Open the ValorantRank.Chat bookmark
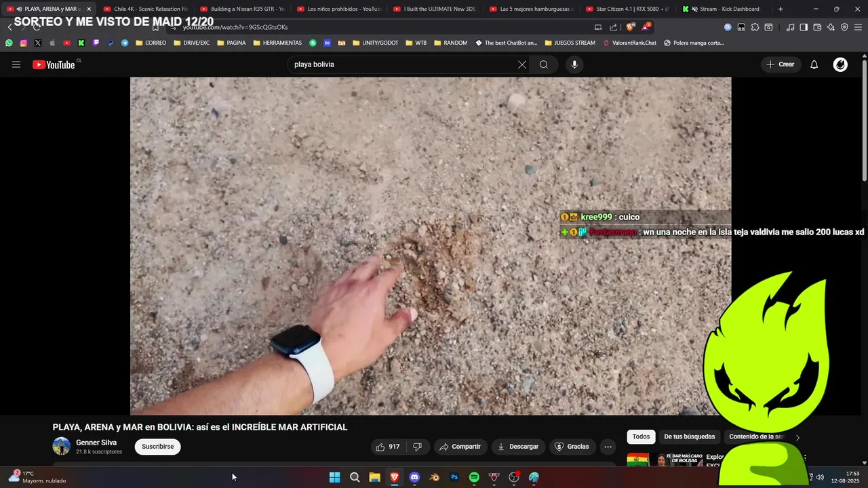 (630, 43)
